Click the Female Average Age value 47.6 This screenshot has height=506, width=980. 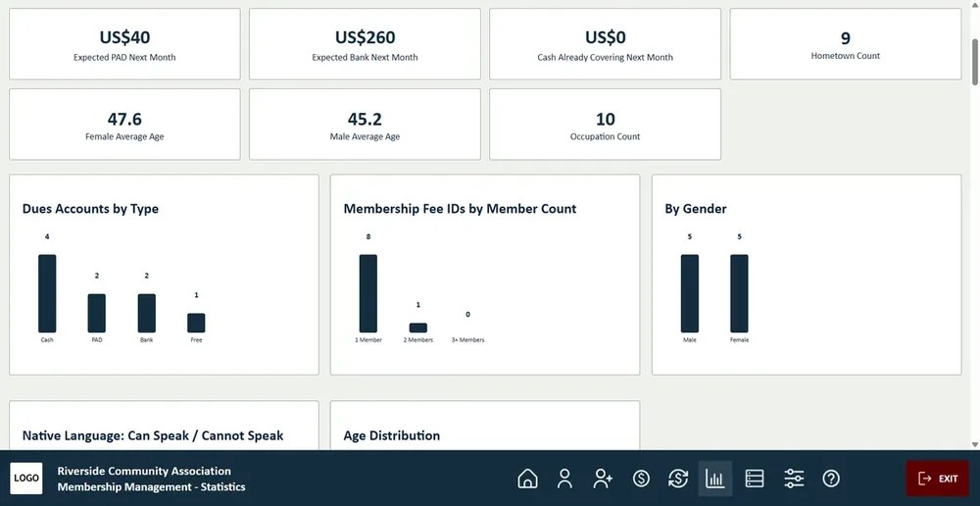coord(124,119)
